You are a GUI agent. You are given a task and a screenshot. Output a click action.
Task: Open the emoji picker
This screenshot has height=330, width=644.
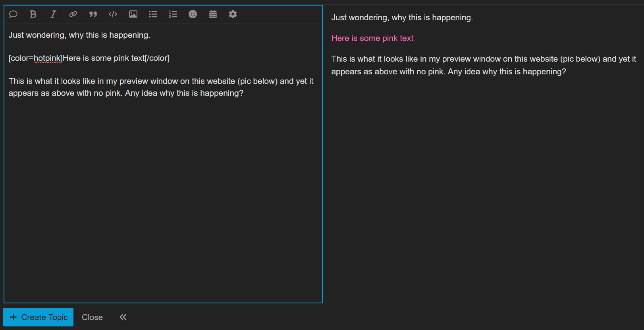(x=193, y=14)
